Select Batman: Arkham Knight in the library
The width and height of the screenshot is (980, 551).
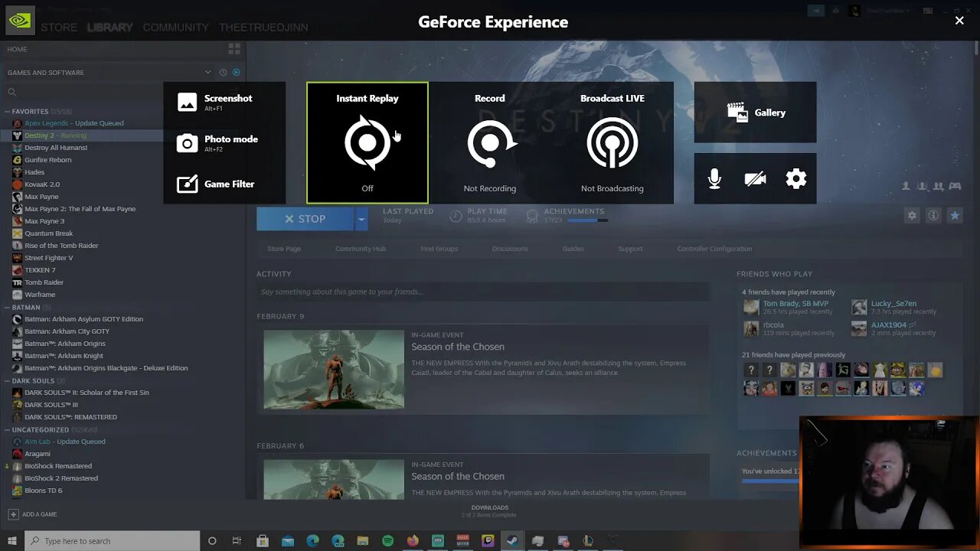click(64, 356)
